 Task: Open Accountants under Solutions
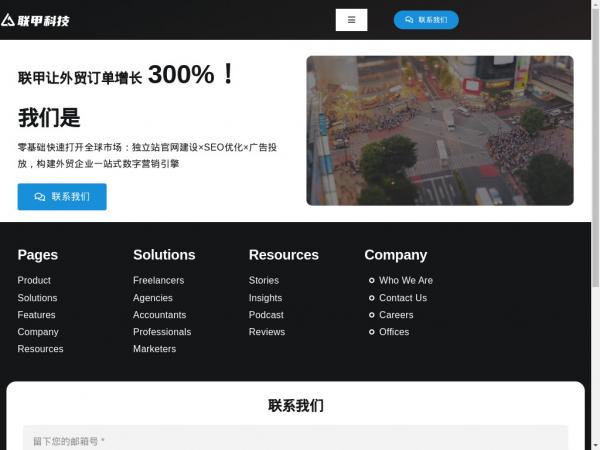160,315
